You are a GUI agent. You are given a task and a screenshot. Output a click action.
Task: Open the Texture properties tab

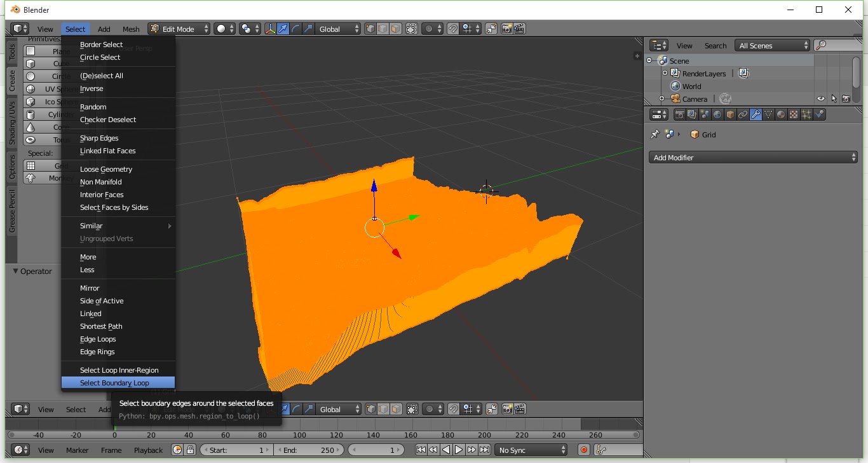(x=794, y=114)
